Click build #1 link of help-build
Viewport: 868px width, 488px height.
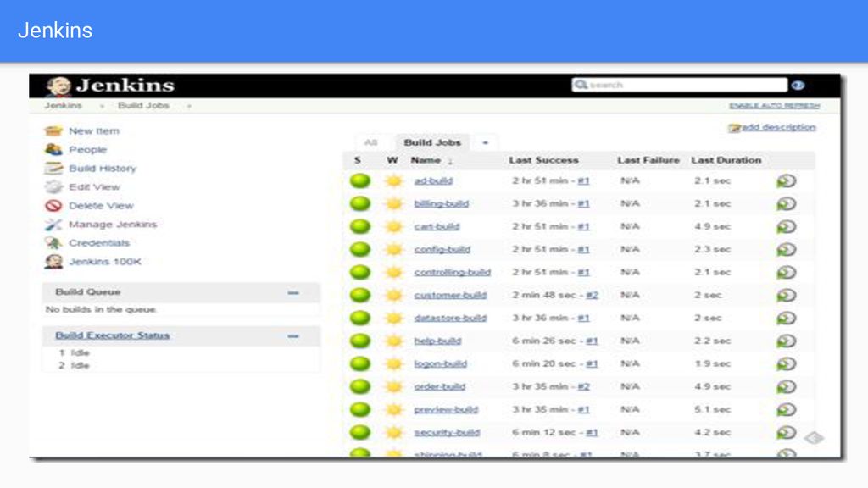pyautogui.click(x=593, y=341)
